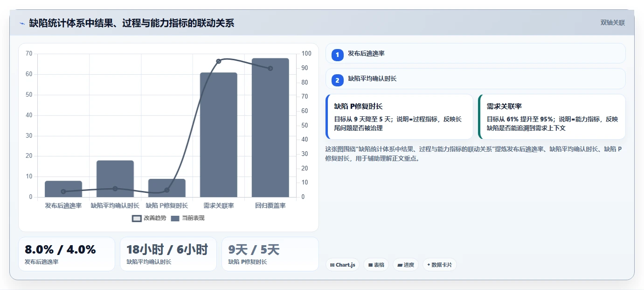The height and width of the screenshot is (290, 644).
Task: Click the 进度 tag
Action: pyautogui.click(x=405, y=265)
